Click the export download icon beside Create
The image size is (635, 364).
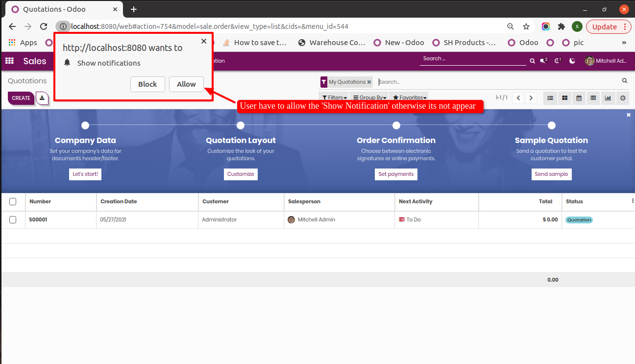point(42,98)
